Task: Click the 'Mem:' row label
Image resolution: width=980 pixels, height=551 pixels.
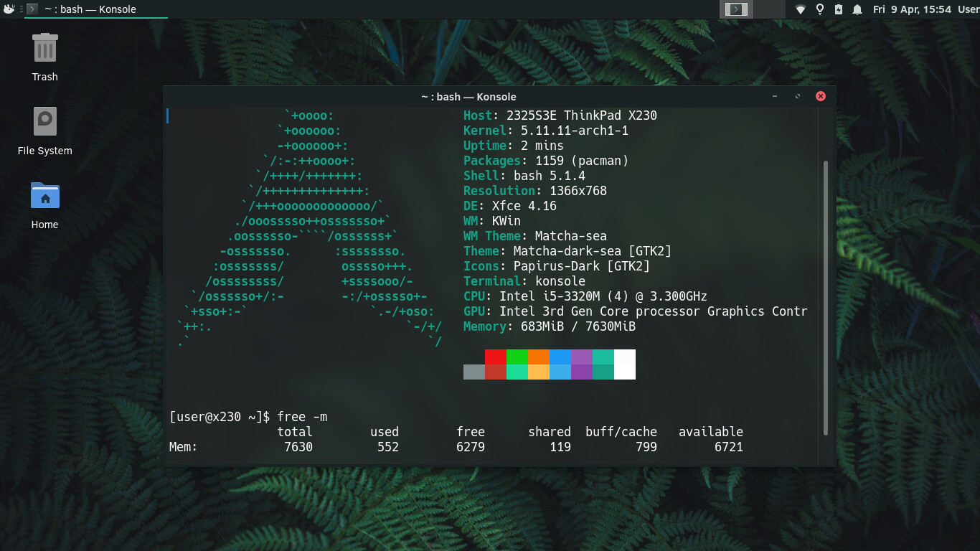Action: 184,447
